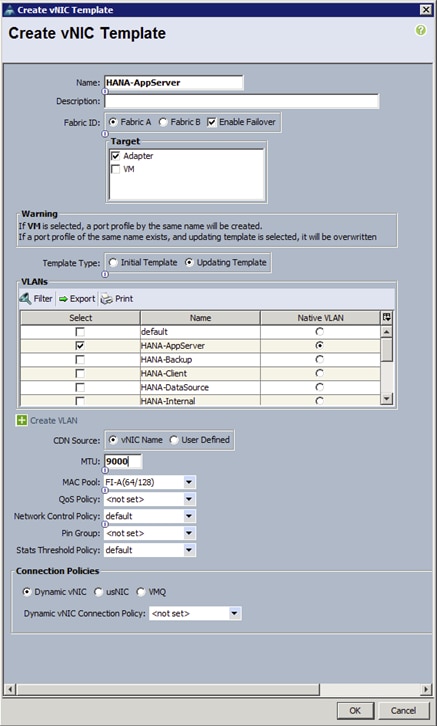Screen dimensions: 437x726
Task: Set HANA-Backup as Native VLAN radio
Action: 319,359
